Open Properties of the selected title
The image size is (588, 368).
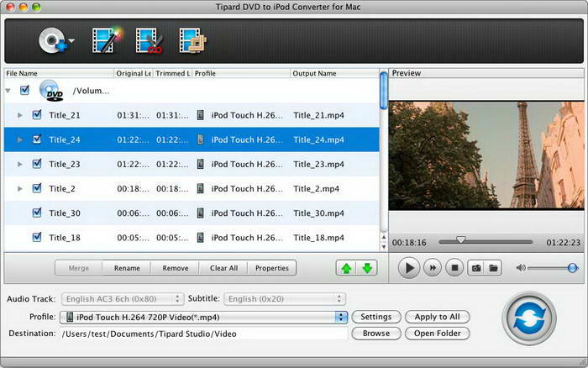(272, 268)
